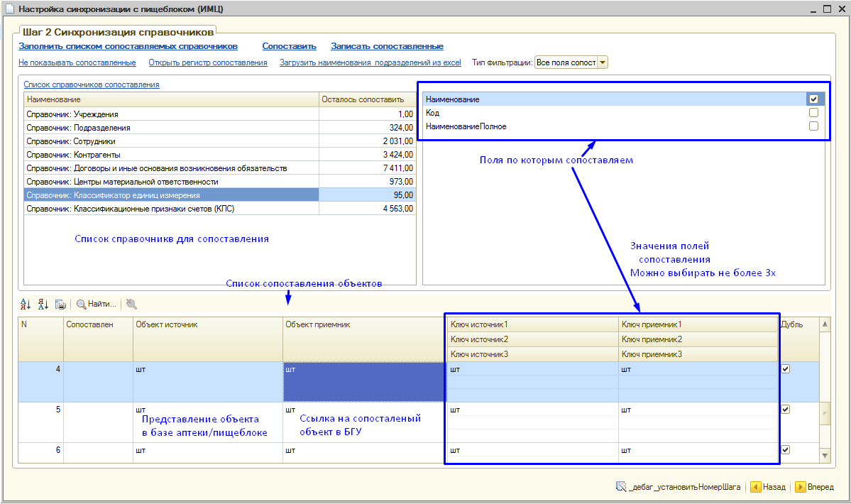Click the Найти search button
This screenshot has width=851, height=504.
(x=96, y=305)
